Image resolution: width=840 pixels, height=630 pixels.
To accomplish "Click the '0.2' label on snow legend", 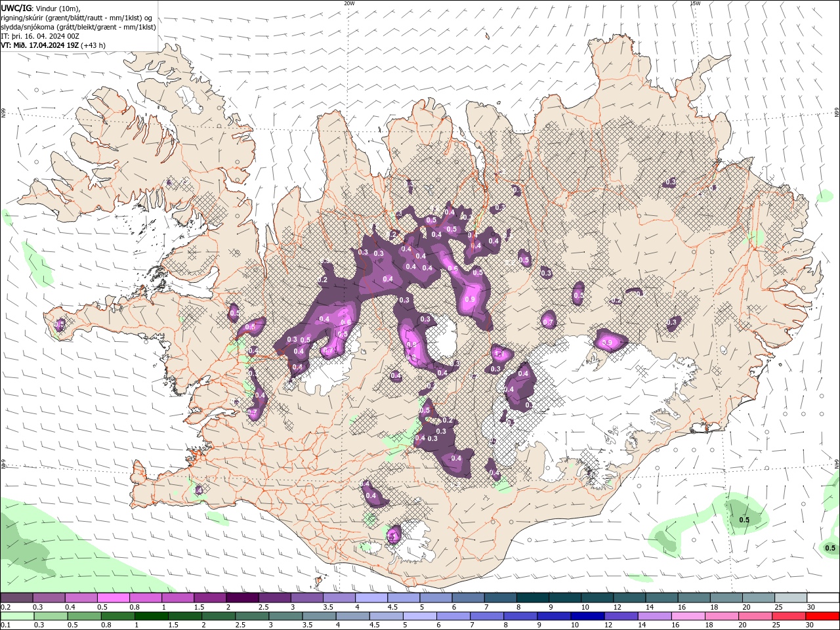I will pyautogui.click(x=5, y=606).
